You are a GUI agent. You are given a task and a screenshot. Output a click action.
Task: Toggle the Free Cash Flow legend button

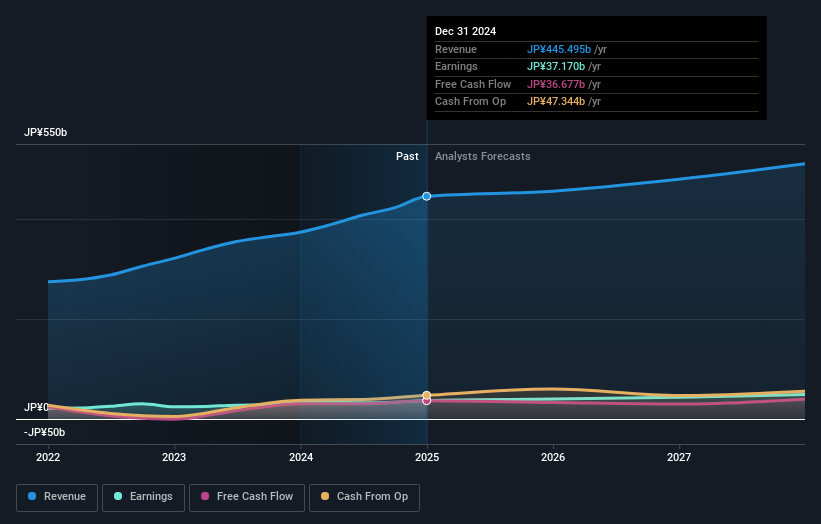pyautogui.click(x=247, y=497)
